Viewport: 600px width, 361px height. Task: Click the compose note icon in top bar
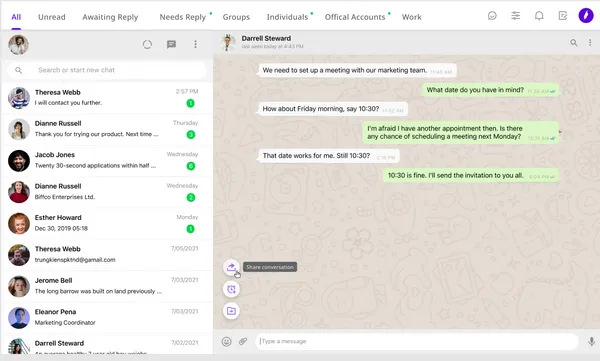pos(562,16)
